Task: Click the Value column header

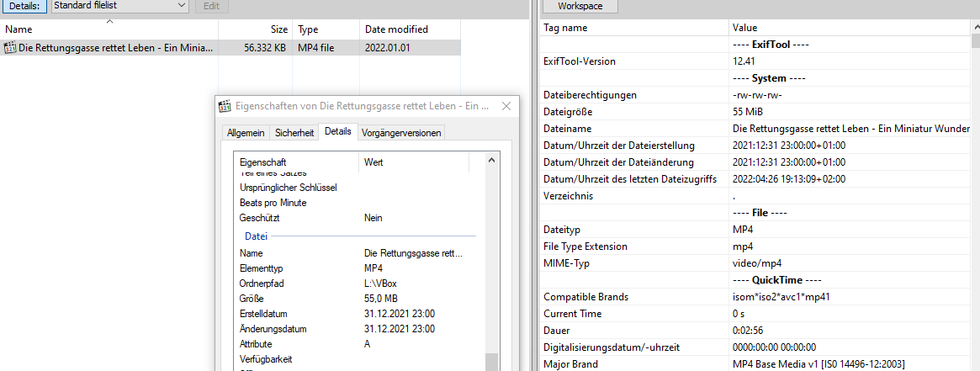Action: point(850,28)
